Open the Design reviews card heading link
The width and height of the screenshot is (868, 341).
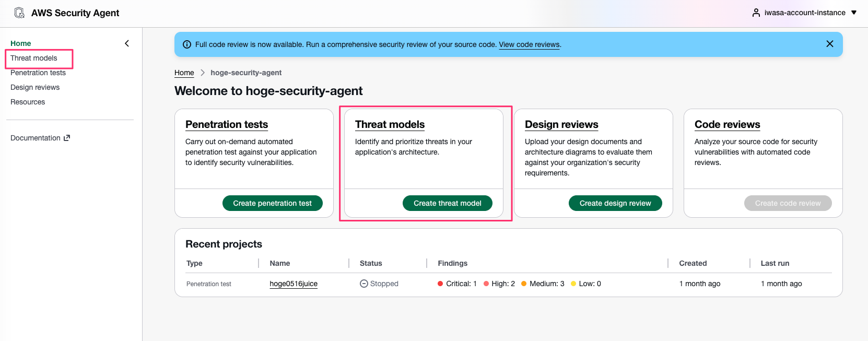[x=561, y=124]
